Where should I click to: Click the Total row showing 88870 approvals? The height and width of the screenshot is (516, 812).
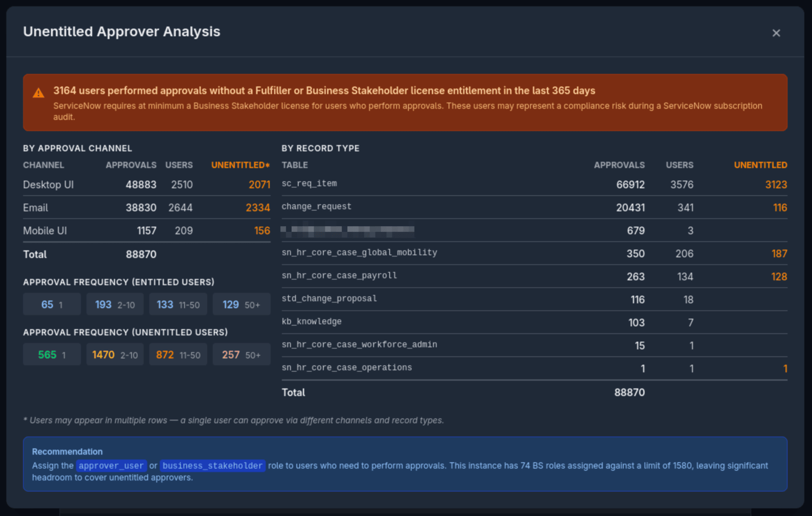[x=141, y=254]
